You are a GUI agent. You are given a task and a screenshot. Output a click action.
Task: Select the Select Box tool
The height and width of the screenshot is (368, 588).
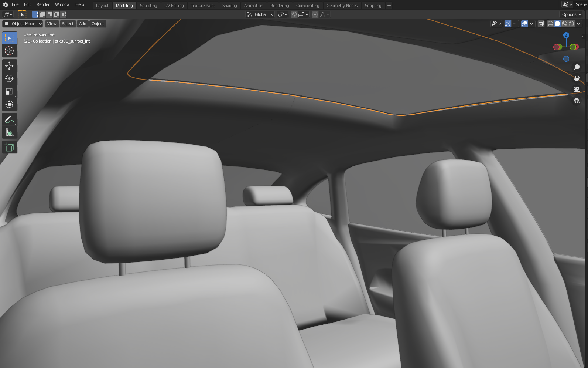pos(10,38)
